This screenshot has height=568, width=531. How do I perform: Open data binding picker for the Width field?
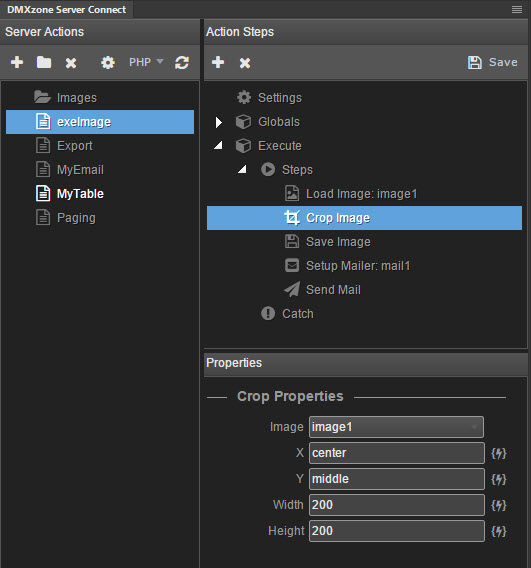pos(498,505)
